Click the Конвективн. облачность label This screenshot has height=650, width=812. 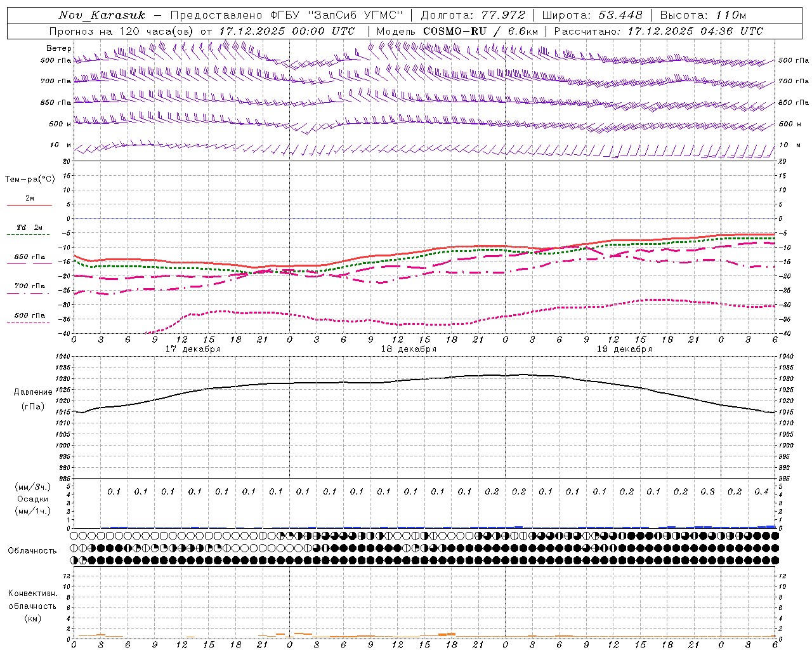point(32,600)
